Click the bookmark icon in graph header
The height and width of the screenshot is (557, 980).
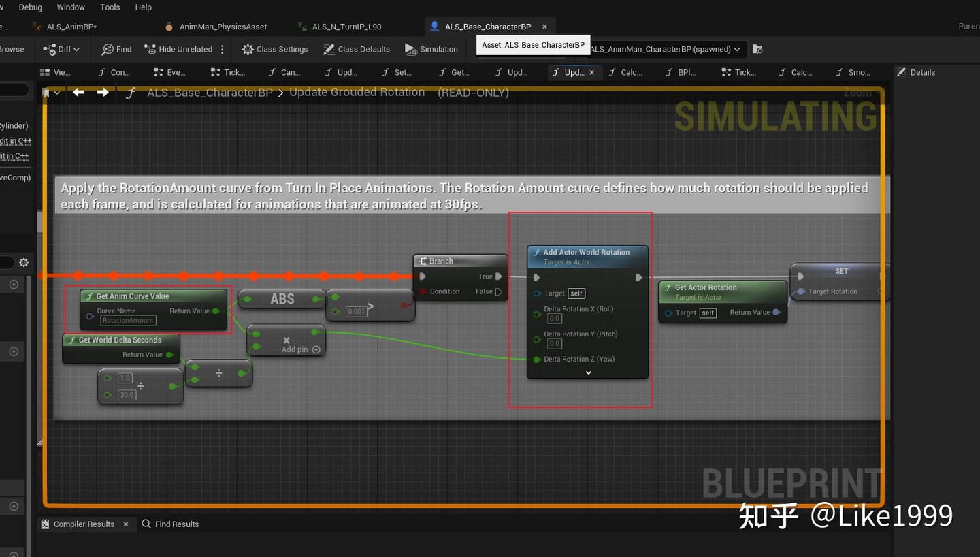pyautogui.click(x=46, y=93)
